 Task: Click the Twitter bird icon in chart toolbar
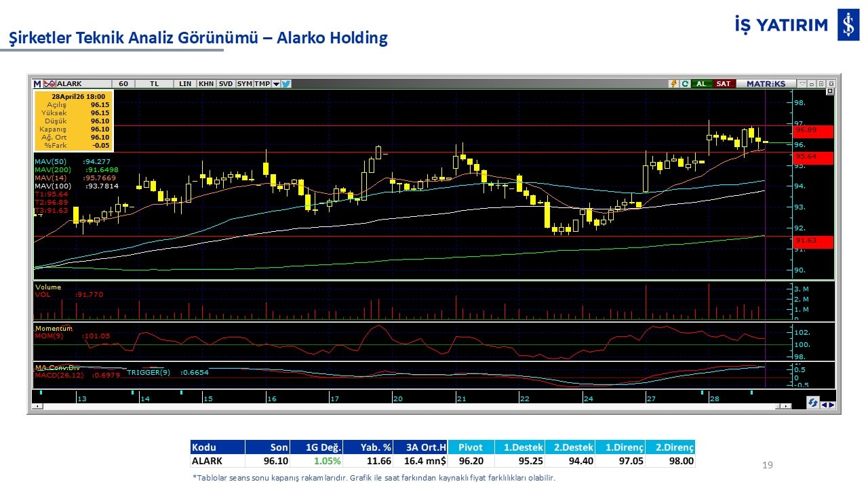pyautogui.click(x=285, y=84)
